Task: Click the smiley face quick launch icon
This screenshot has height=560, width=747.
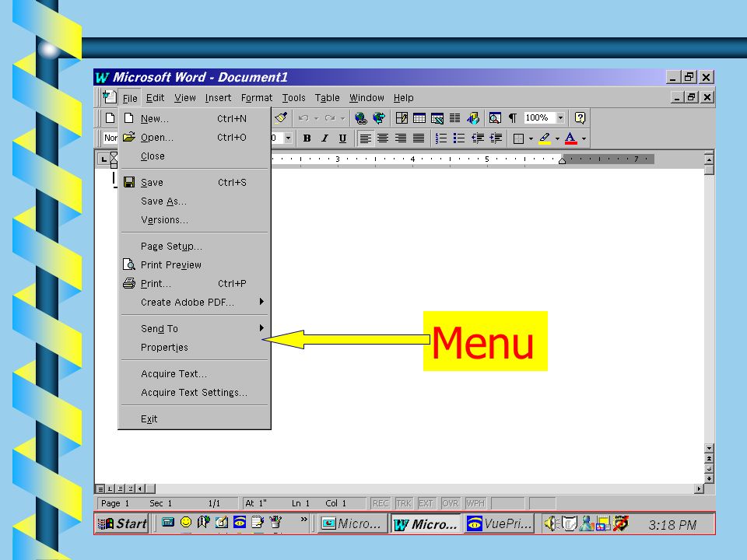Action: click(186, 523)
